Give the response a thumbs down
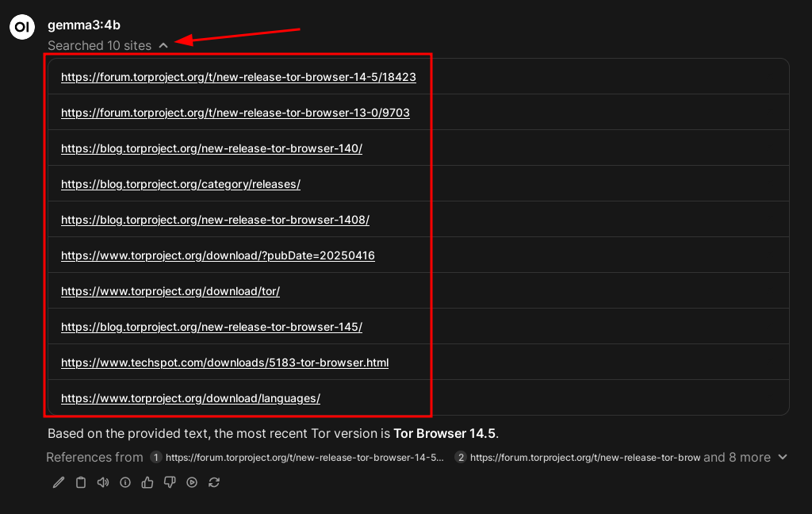Screen dimensions: 812x514 [x=170, y=482]
